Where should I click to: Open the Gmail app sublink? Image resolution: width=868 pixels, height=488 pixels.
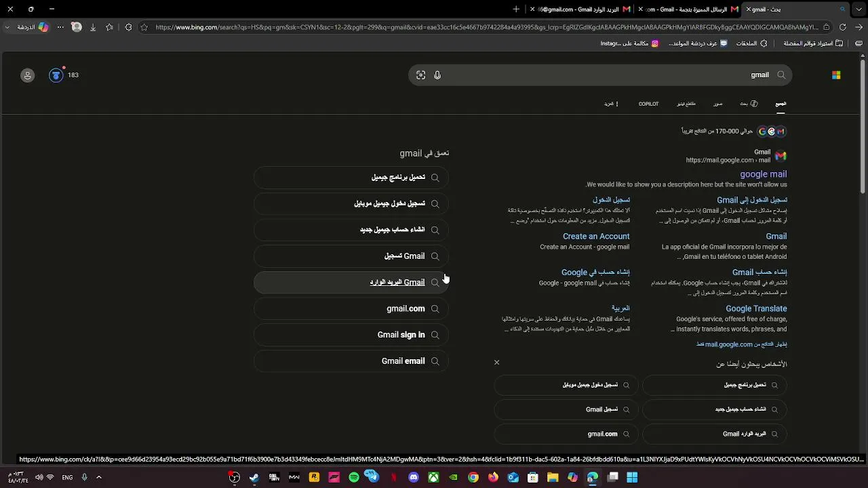[776, 237]
